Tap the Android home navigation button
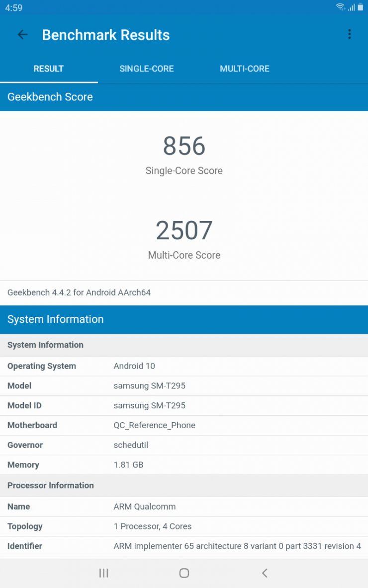The image size is (368, 588). point(184,573)
